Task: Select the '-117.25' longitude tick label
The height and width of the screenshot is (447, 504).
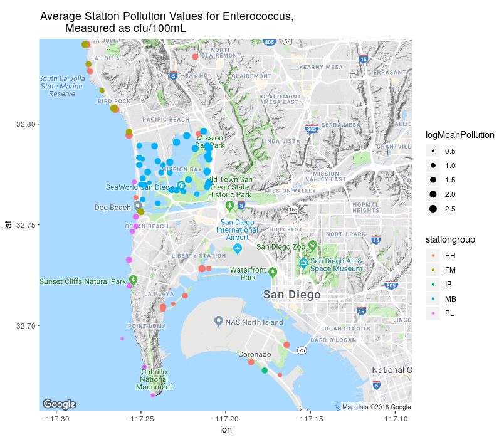Action: pos(141,419)
